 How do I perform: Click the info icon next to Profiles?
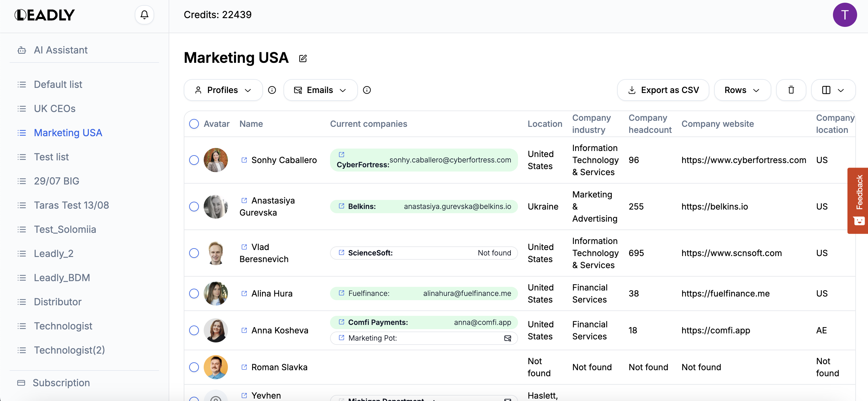[272, 90]
